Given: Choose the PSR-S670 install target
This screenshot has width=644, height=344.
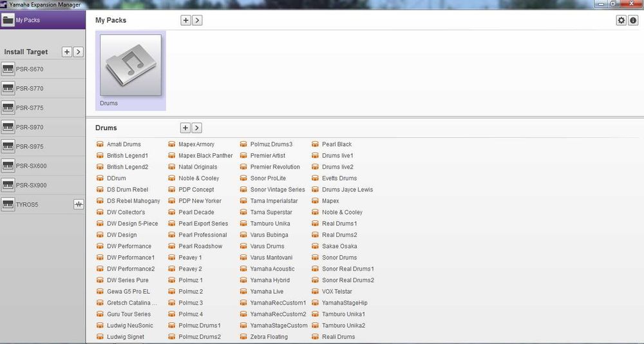Looking at the screenshot, I should pos(43,69).
